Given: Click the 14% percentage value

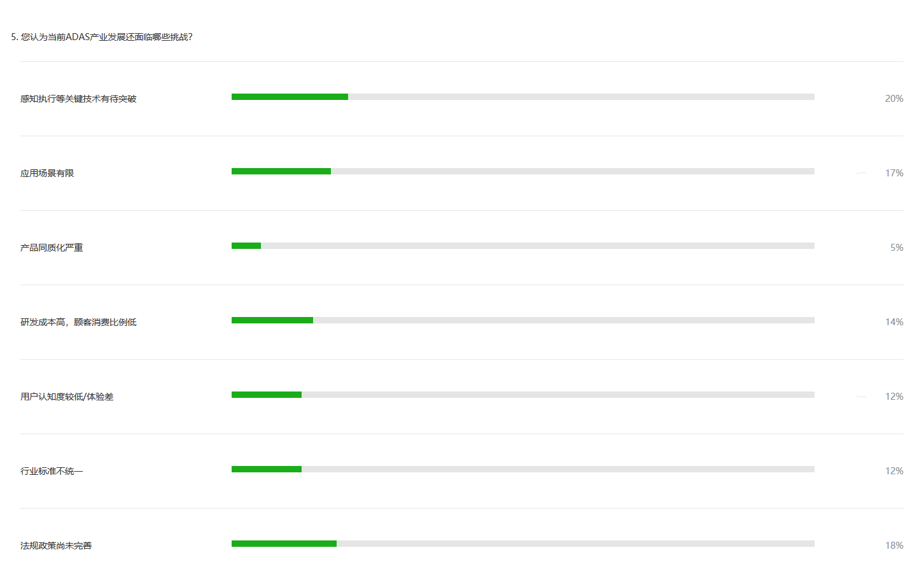Looking at the screenshot, I should click(x=894, y=322).
